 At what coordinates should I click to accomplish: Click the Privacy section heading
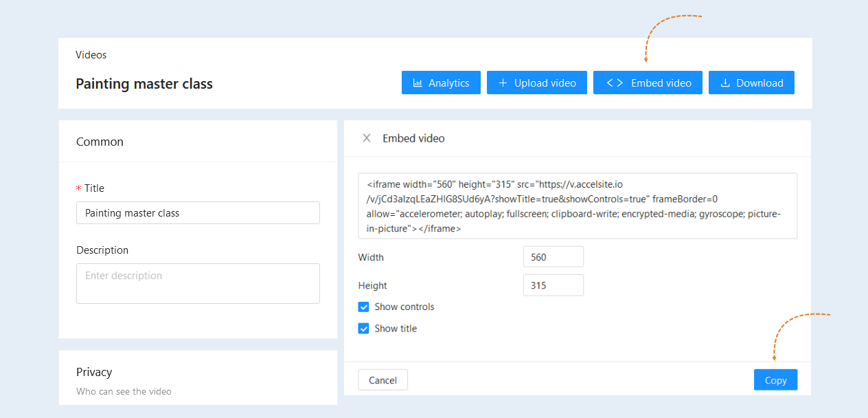(x=94, y=372)
